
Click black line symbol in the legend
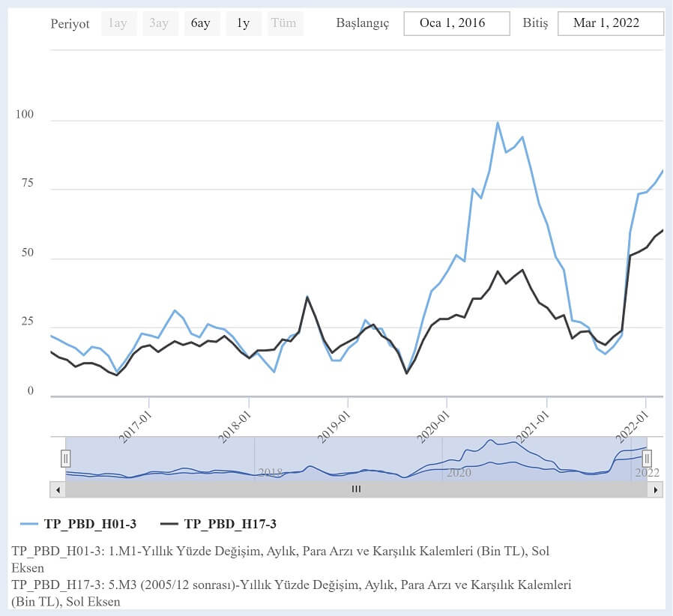tap(169, 524)
